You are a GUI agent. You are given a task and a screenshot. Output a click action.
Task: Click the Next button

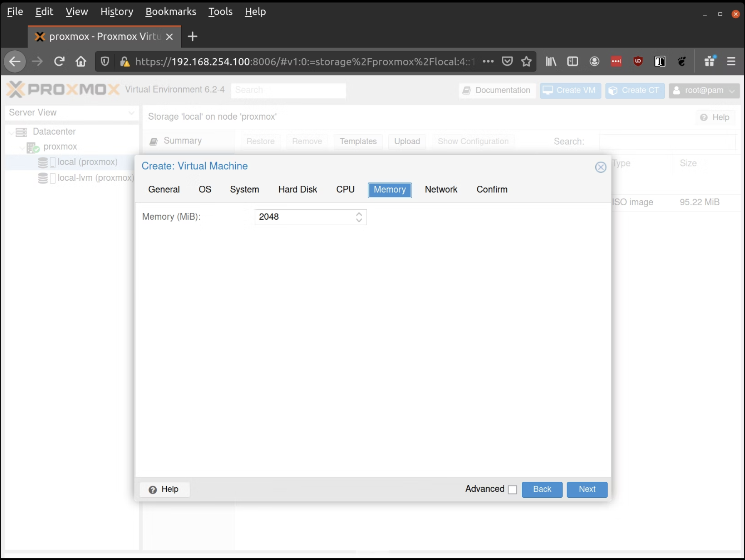pyautogui.click(x=587, y=489)
